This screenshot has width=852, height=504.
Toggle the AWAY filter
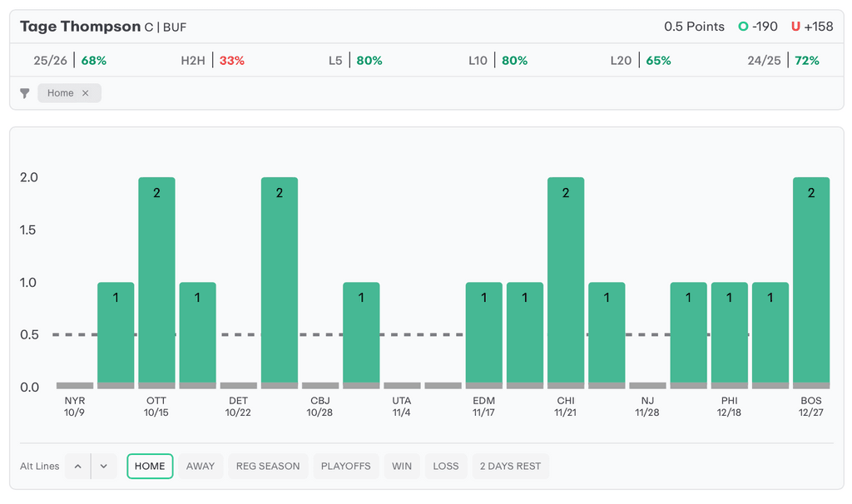pos(201,467)
